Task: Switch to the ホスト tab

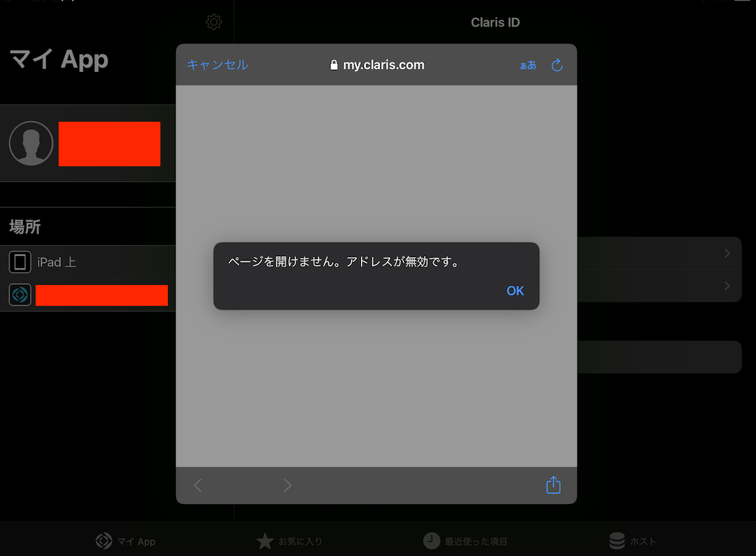Action: pos(633,541)
